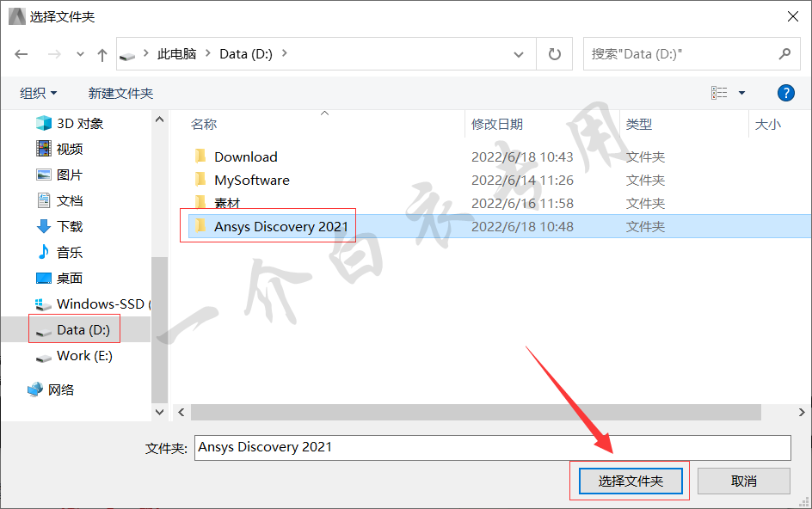
Task: Open the address bar history dropdown
Action: tap(519, 54)
